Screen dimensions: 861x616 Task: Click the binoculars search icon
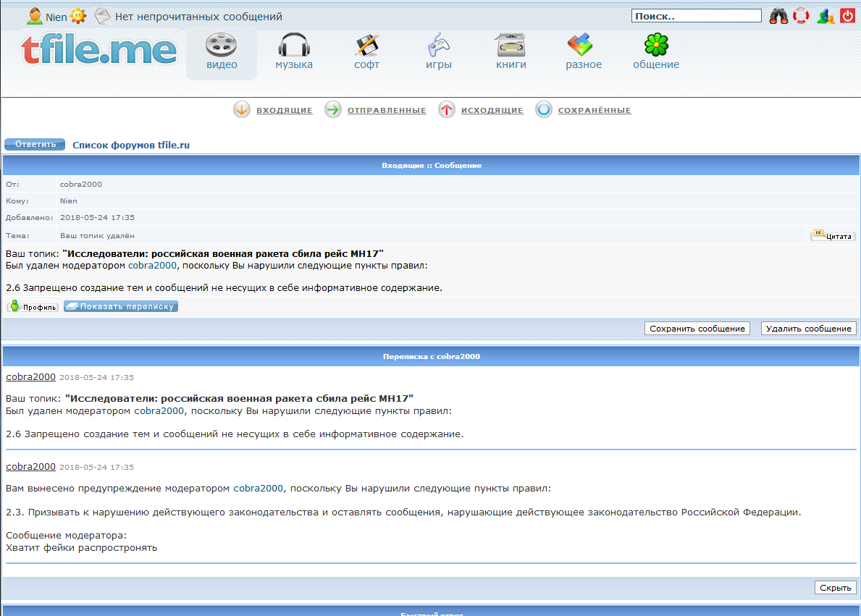(778, 16)
